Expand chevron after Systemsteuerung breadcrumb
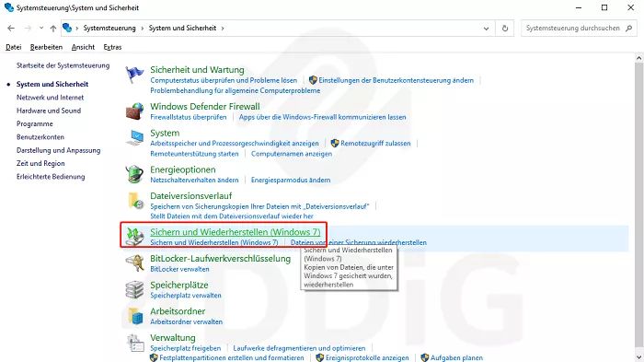Image resolution: width=644 pixels, height=362 pixels. tap(142, 29)
